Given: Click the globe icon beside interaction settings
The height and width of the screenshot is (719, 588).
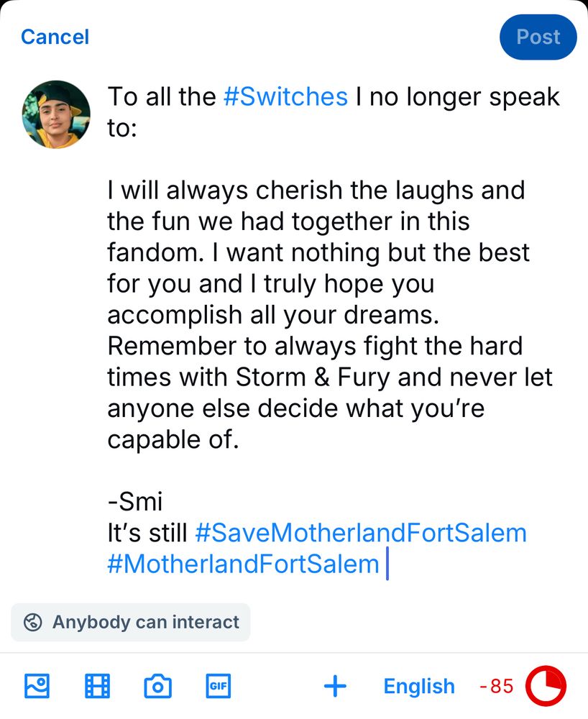Looking at the screenshot, I should (x=32, y=622).
